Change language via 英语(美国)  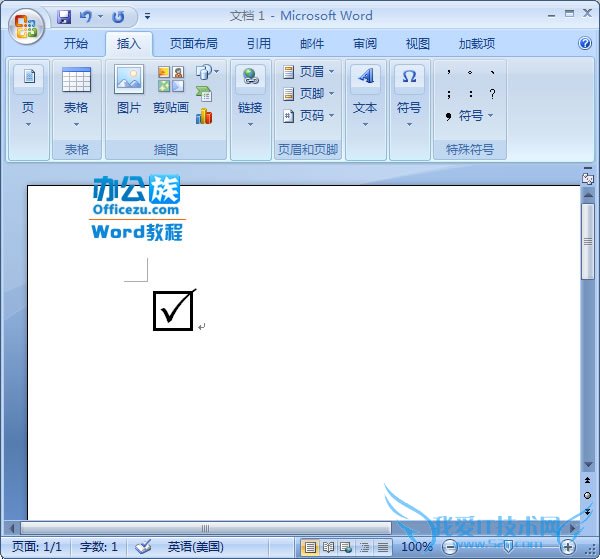(x=196, y=546)
